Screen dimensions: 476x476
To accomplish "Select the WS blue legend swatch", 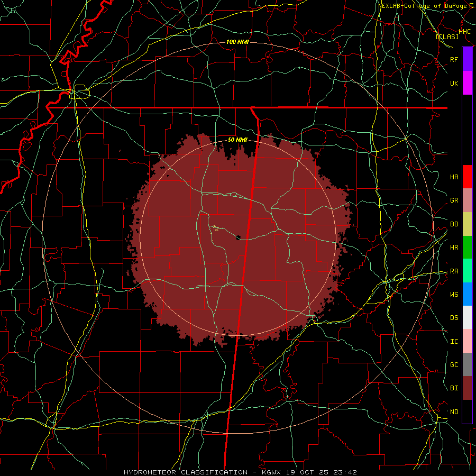I will [x=467, y=294].
